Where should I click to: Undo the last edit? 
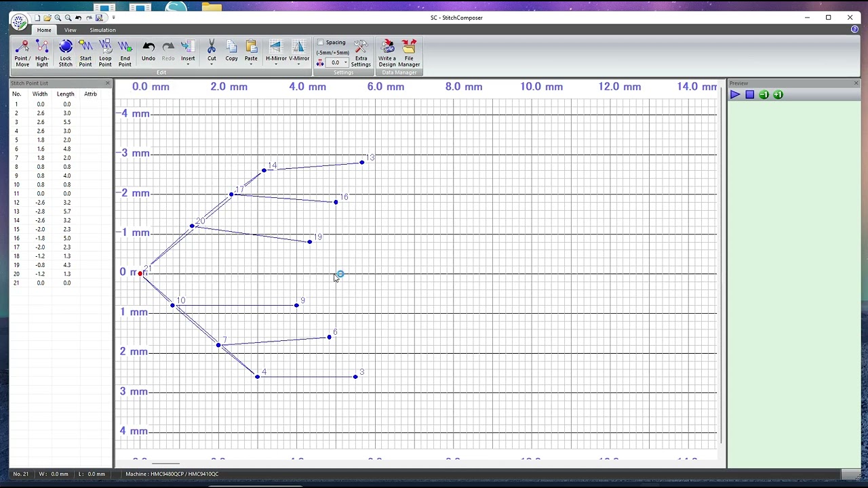(x=148, y=52)
